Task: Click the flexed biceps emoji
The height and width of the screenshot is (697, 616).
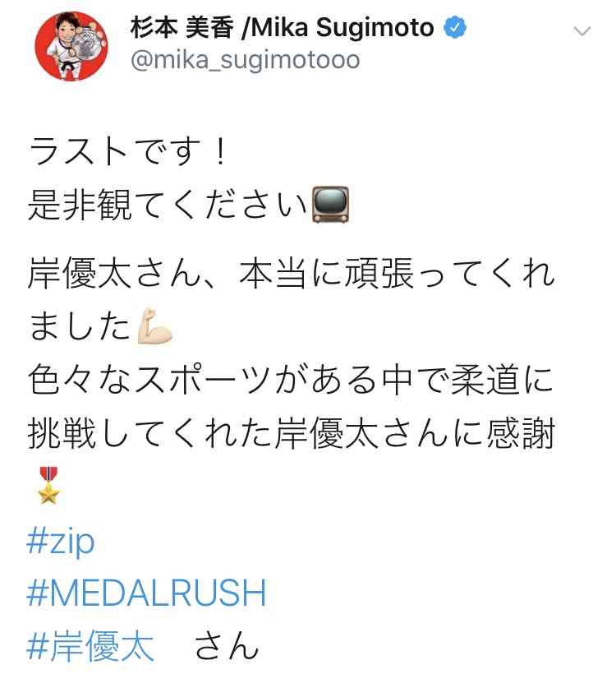Action: coord(154,325)
